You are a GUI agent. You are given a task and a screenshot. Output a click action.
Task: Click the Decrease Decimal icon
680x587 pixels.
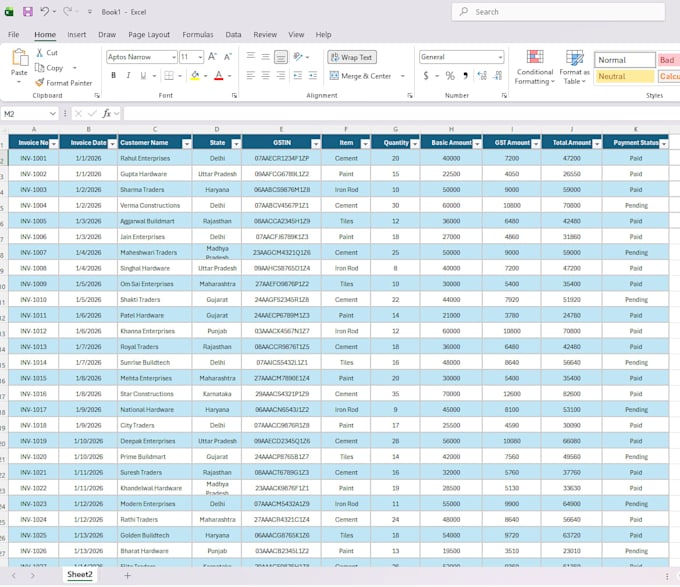(x=498, y=76)
